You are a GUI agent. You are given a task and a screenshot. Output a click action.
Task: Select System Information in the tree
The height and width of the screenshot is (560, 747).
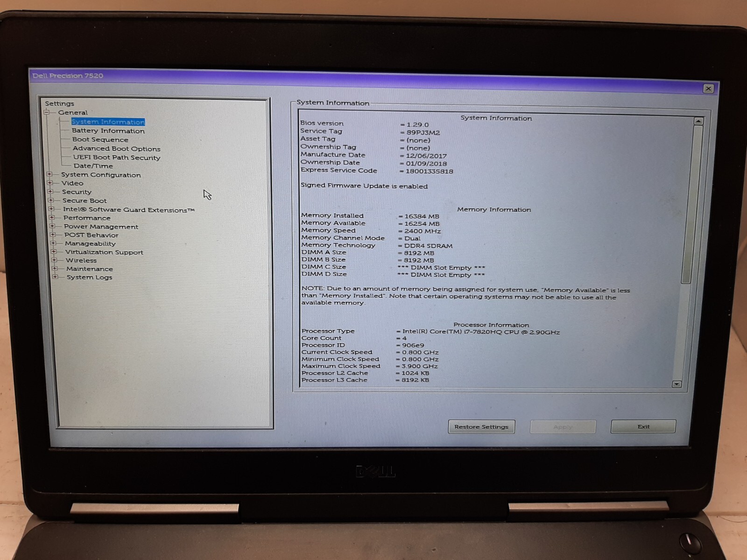(x=108, y=122)
